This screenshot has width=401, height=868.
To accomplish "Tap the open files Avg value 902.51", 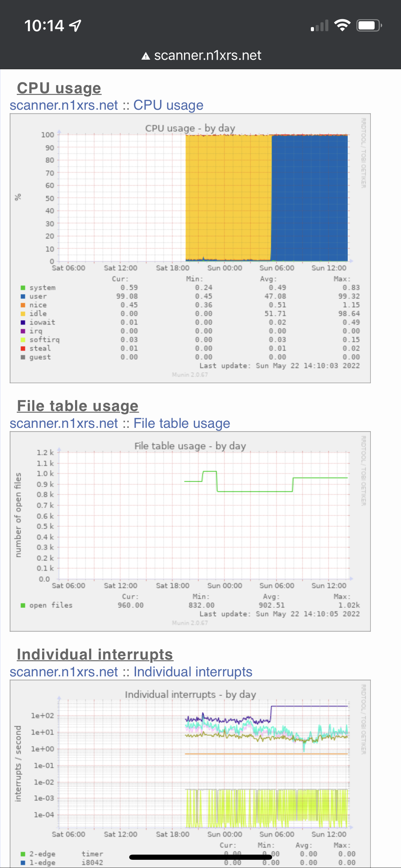I will coord(271,605).
